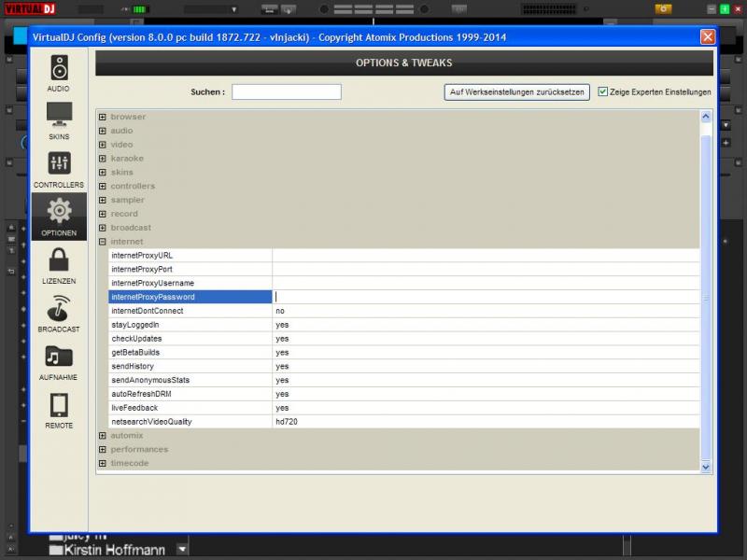Open the Skins monitor icon

(x=59, y=115)
